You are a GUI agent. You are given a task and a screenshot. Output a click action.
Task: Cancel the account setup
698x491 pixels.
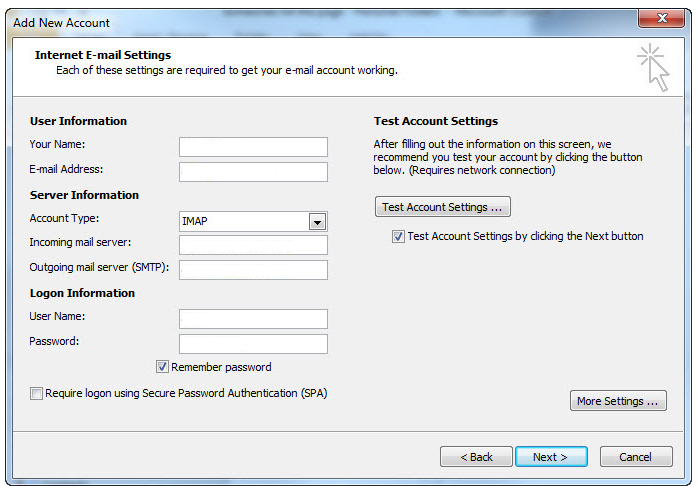(x=636, y=457)
